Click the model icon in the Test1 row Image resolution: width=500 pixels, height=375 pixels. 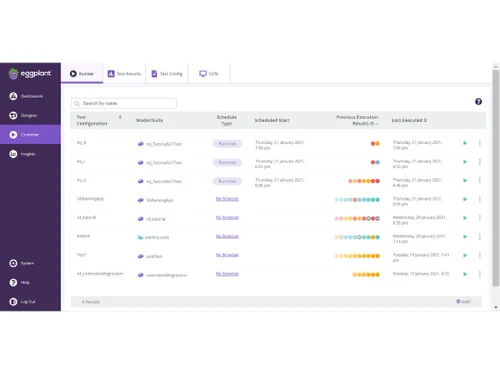141,256
